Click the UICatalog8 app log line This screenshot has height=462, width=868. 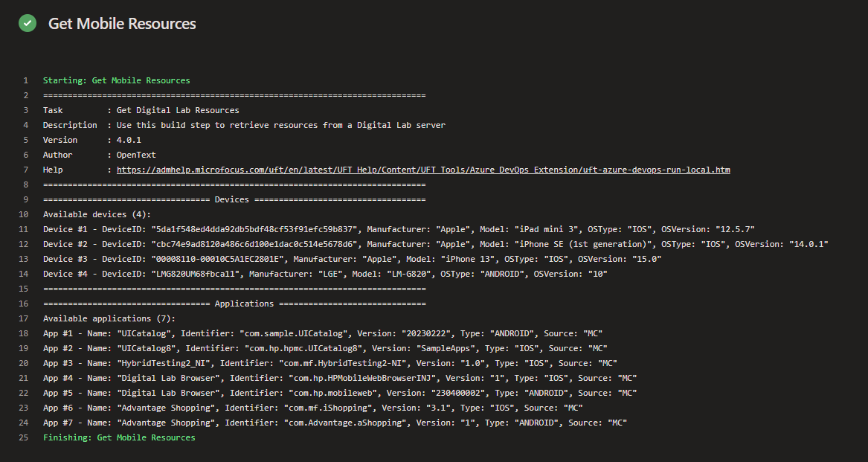pyautogui.click(x=325, y=348)
